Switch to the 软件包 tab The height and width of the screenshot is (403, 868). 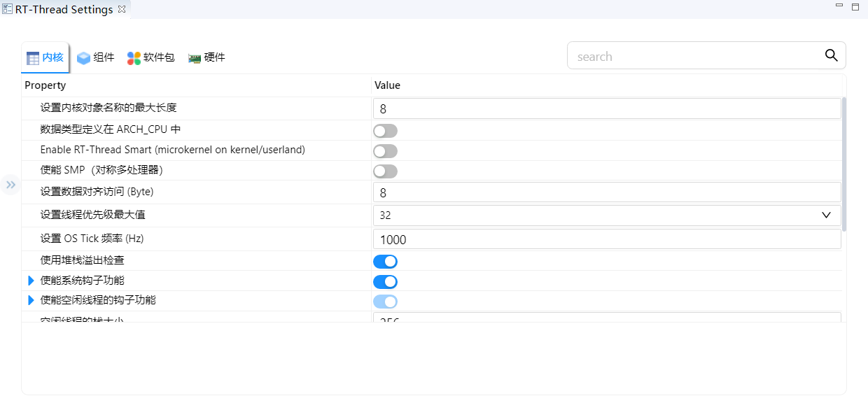click(159, 58)
